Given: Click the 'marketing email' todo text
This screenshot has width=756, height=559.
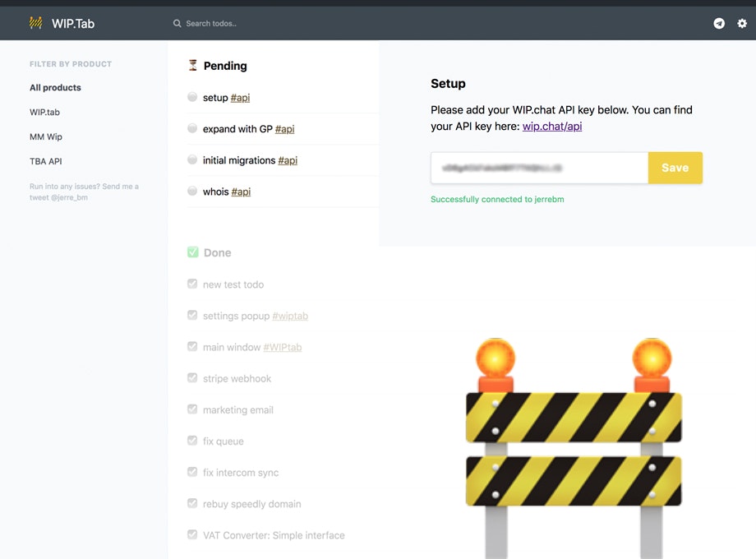Looking at the screenshot, I should coord(238,410).
